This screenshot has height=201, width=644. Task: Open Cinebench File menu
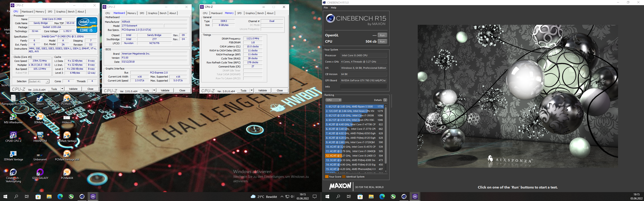tap(326, 8)
